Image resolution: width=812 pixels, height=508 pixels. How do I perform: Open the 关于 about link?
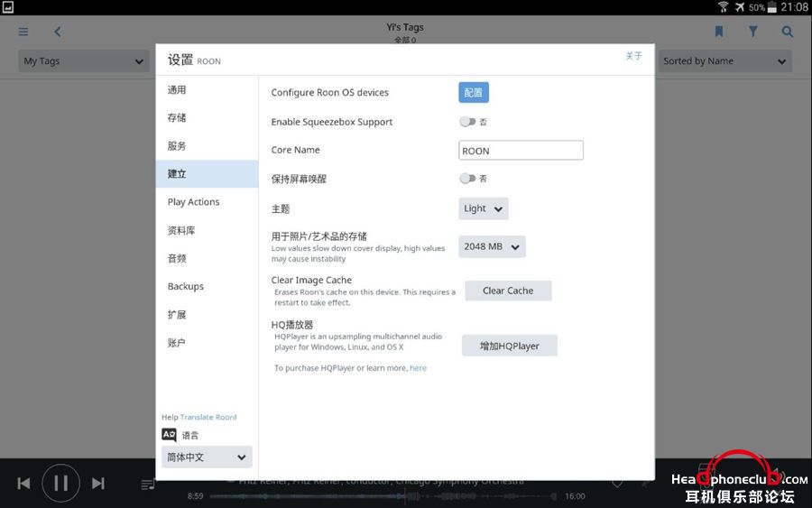tap(633, 56)
